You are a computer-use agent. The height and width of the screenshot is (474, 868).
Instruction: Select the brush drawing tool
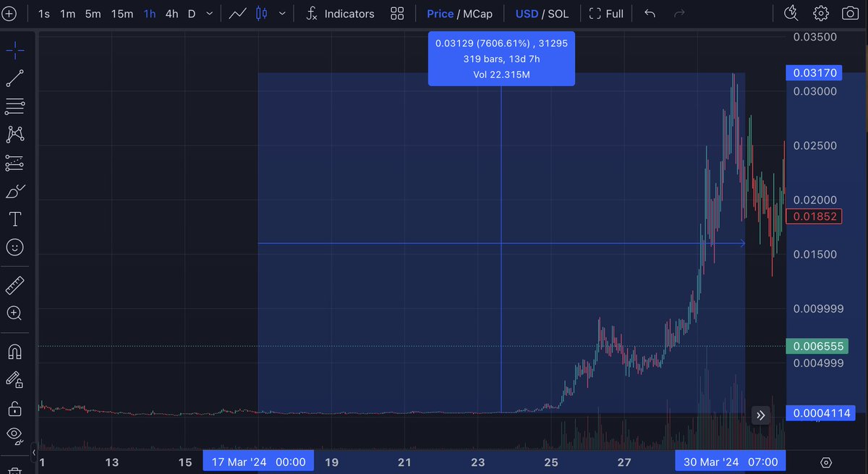(x=14, y=191)
